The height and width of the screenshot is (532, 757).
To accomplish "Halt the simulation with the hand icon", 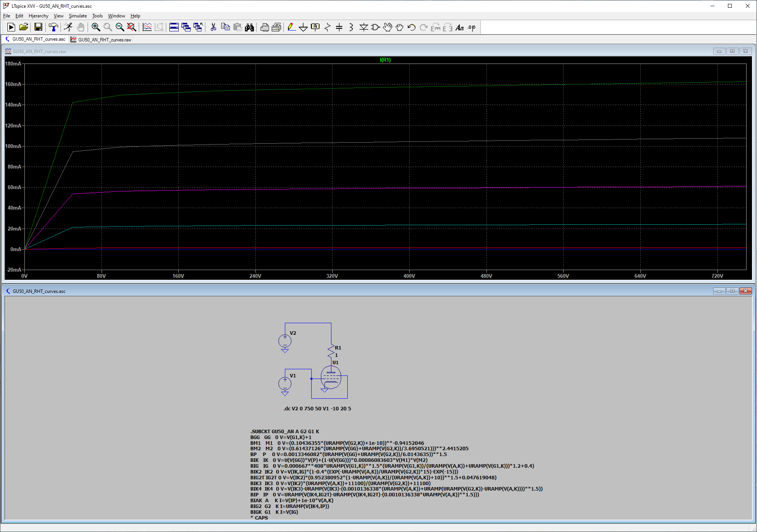I will pos(80,27).
